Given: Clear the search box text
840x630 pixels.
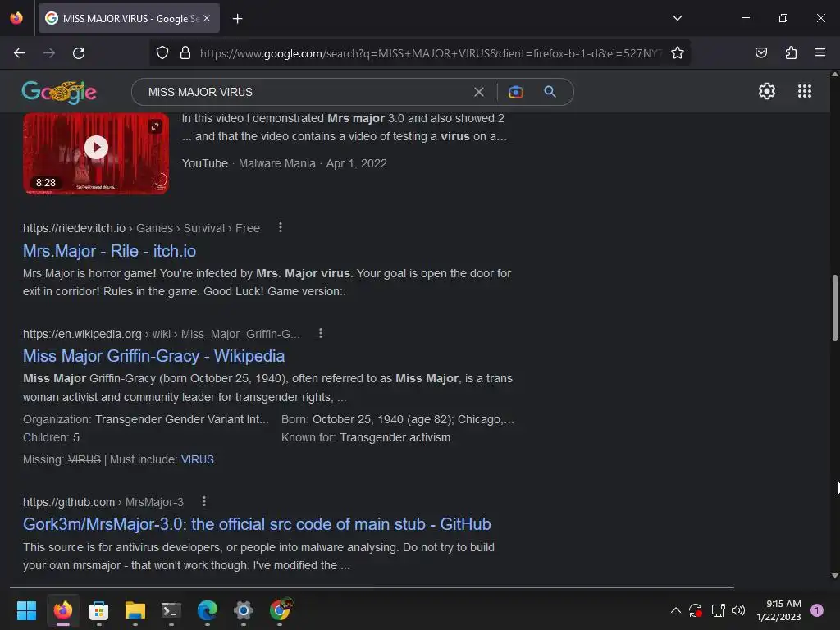Looking at the screenshot, I should [x=479, y=92].
